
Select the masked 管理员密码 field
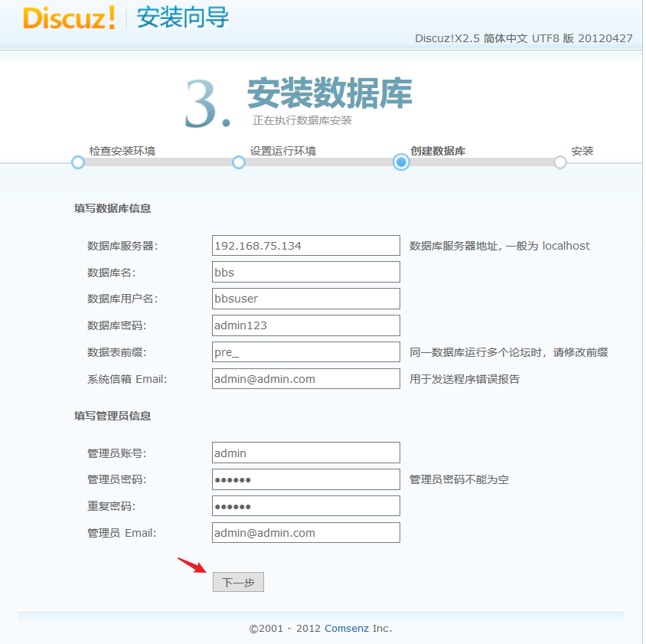[305, 479]
